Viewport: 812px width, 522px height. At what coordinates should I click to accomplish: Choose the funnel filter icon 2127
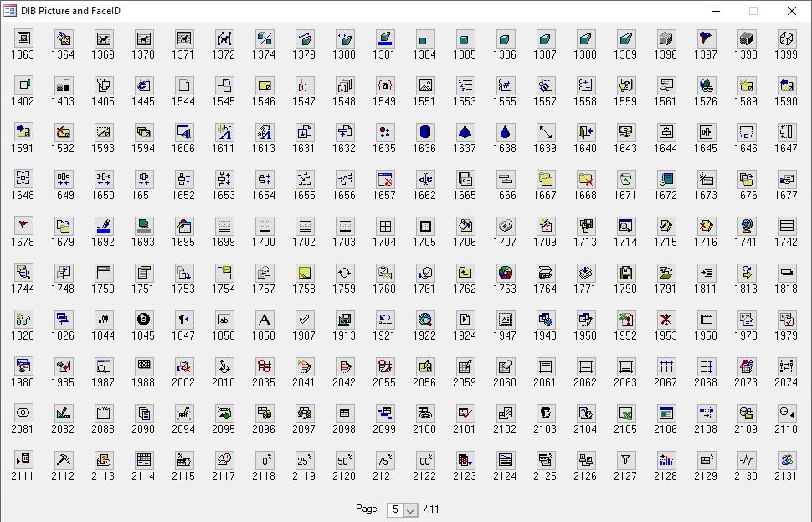[625, 460]
